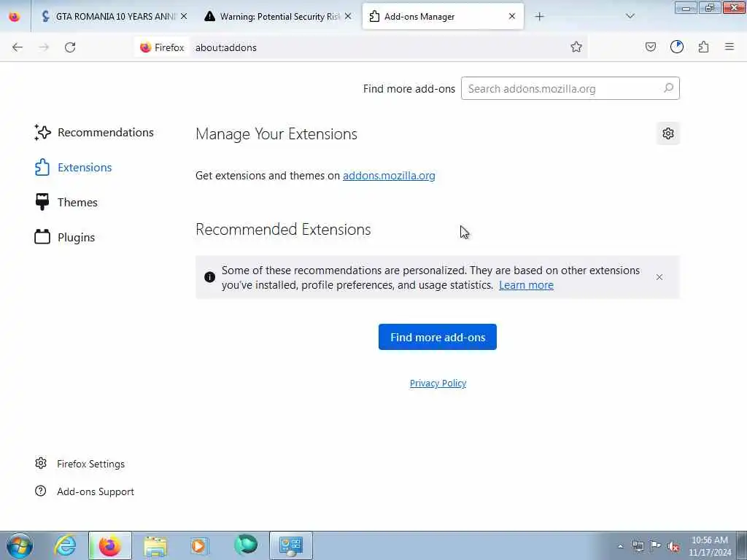Show hidden system tray icons

tap(620, 546)
